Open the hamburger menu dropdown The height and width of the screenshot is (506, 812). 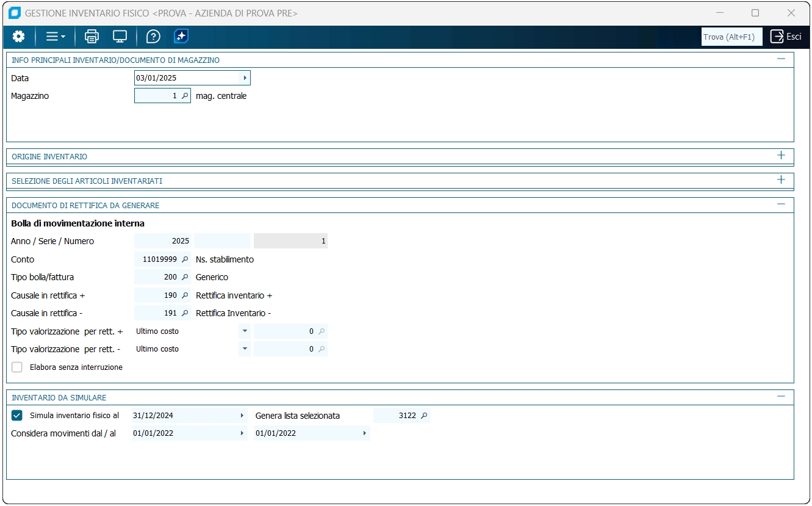56,37
